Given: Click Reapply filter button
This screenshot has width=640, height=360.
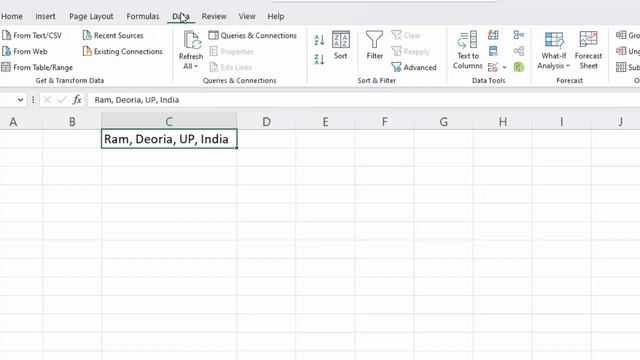Looking at the screenshot, I should (410, 51).
